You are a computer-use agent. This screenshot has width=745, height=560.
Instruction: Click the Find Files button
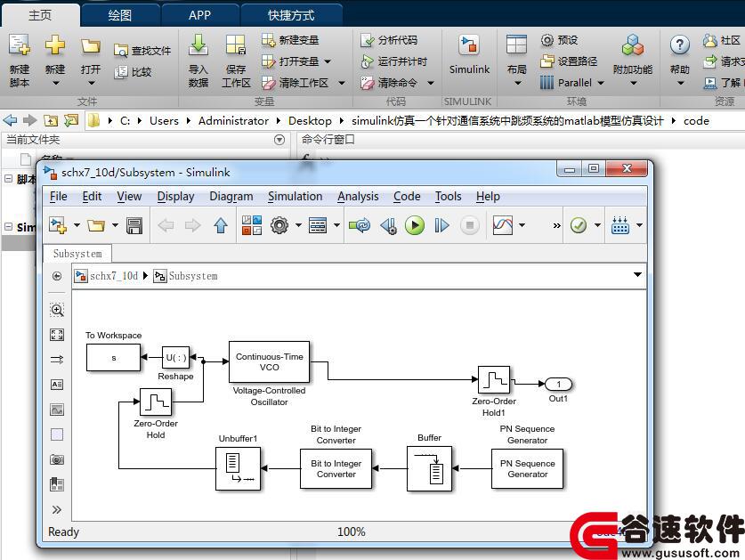pos(143,51)
